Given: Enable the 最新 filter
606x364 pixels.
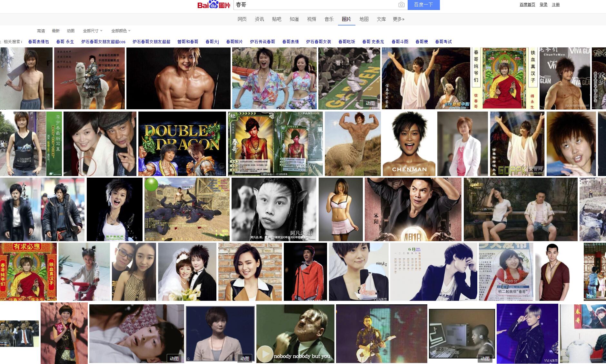Looking at the screenshot, I should 56,31.
